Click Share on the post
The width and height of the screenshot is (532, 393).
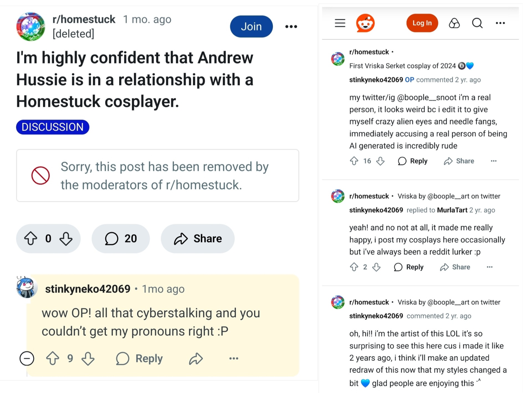click(x=198, y=238)
